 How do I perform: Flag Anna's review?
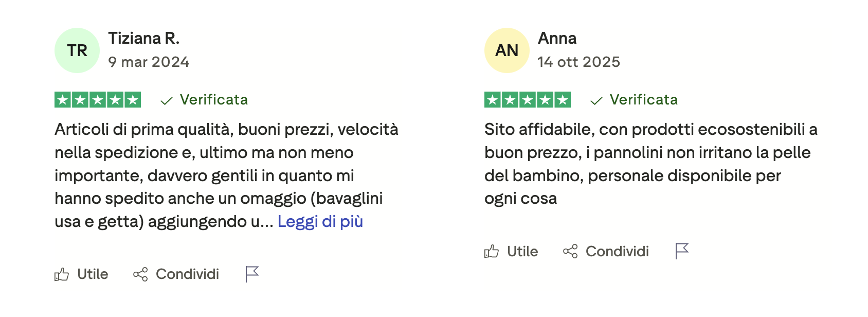682,251
